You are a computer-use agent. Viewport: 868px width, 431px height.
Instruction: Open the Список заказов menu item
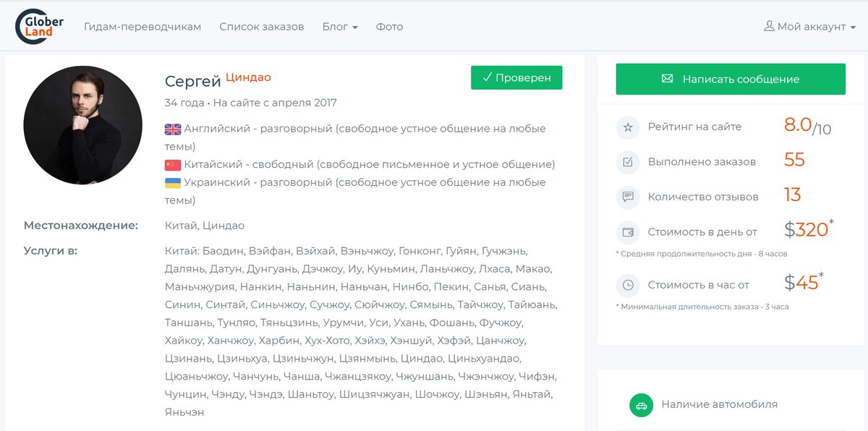coord(262,26)
